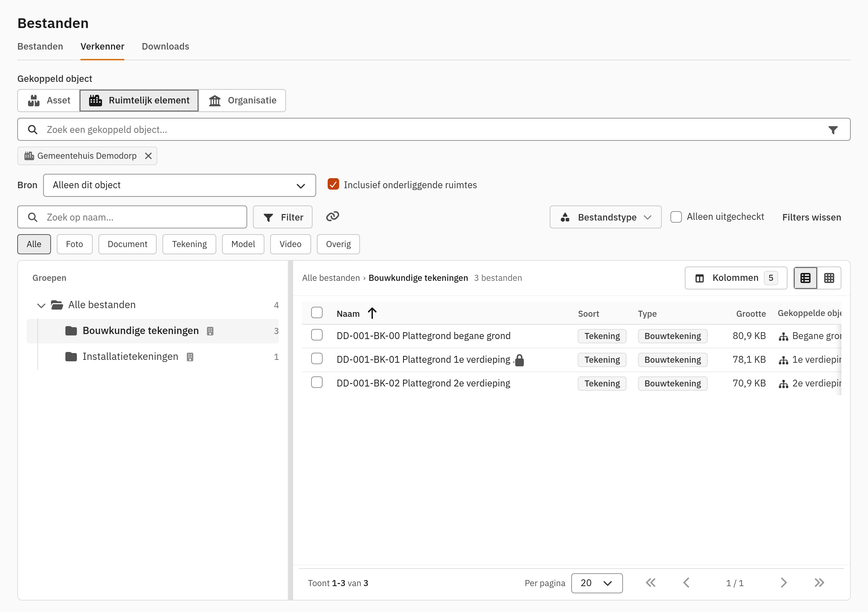Click the Alle bestanden open folder icon
Viewport: 868px width, 612px height.
(57, 305)
